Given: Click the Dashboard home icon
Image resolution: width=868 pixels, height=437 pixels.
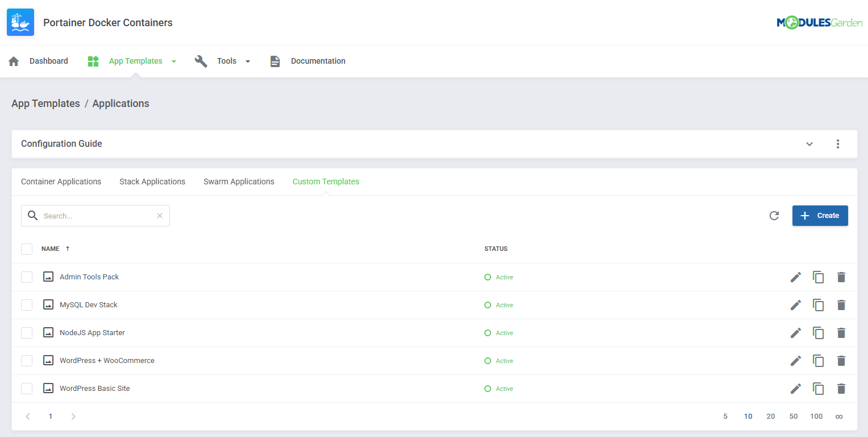Looking at the screenshot, I should click(x=14, y=60).
